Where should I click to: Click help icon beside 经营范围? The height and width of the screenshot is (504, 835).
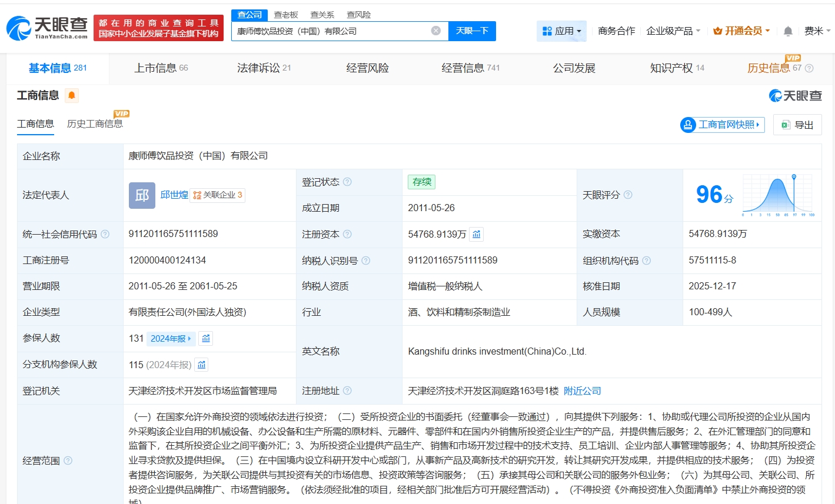tap(68, 460)
